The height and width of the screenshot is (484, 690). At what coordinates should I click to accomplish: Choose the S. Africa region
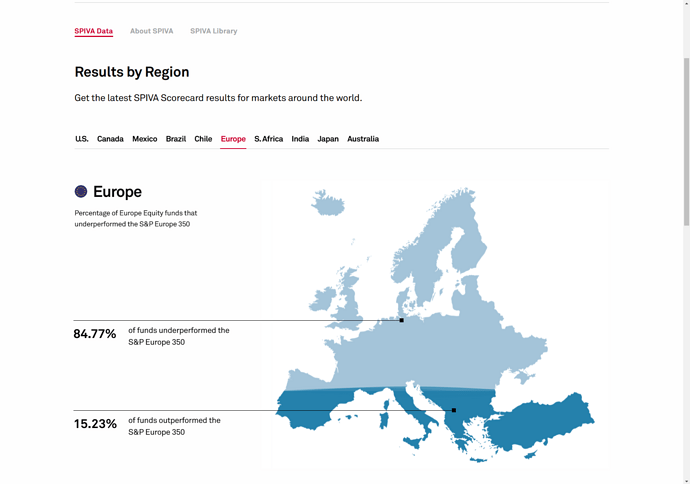point(268,139)
